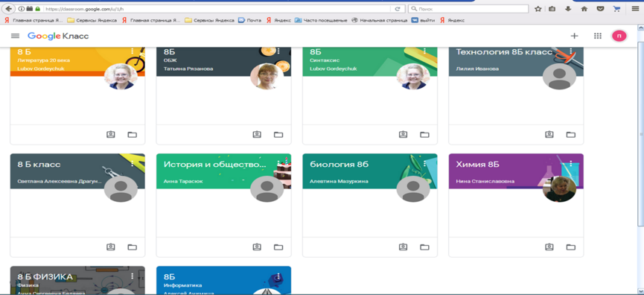The width and height of the screenshot is (644, 295).
Task: Reload the page with the refresh icon
Action: (x=397, y=9)
